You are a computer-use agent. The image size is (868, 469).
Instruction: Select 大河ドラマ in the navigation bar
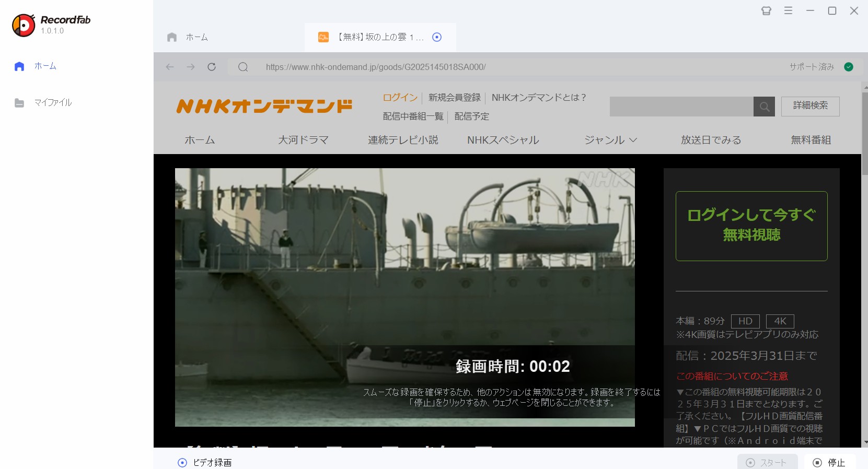click(x=303, y=140)
